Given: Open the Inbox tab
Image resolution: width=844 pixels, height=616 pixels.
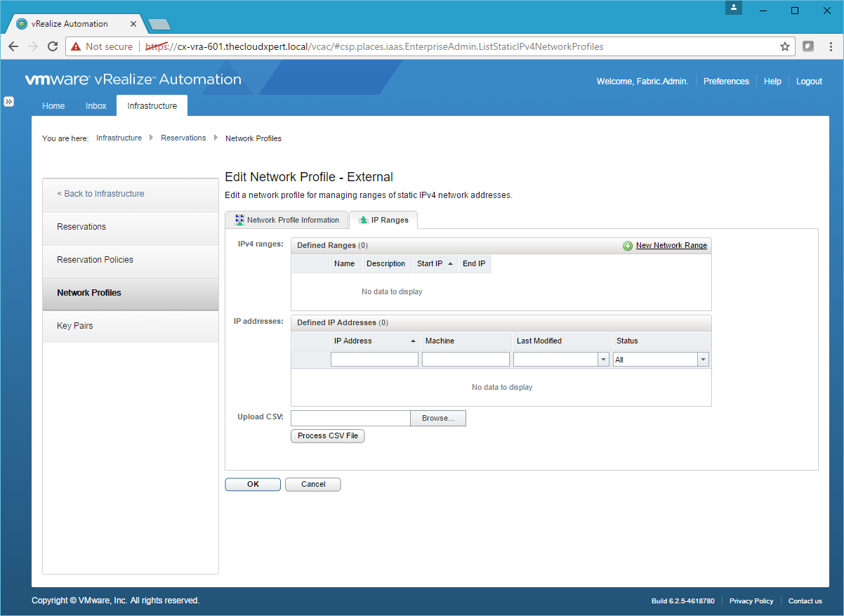Looking at the screenshot, I should pyautogui.click(x=96, y=106).
